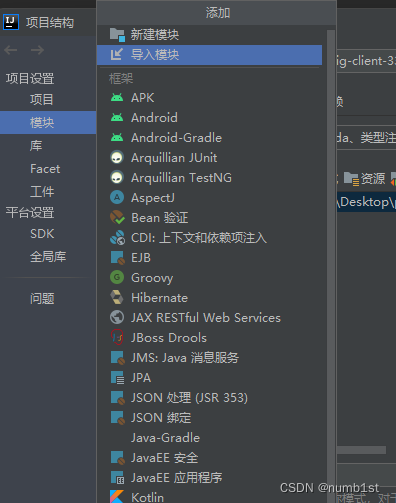Open 问题 page in sidebar
The height and width of the screenshot is (503, 396).
(x=48, y=298)
